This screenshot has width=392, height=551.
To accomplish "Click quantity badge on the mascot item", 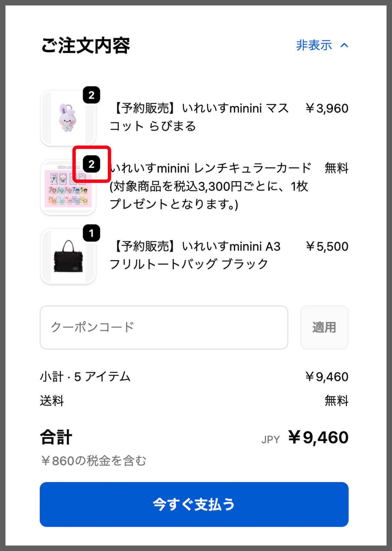I will click(x=92, y=95).
